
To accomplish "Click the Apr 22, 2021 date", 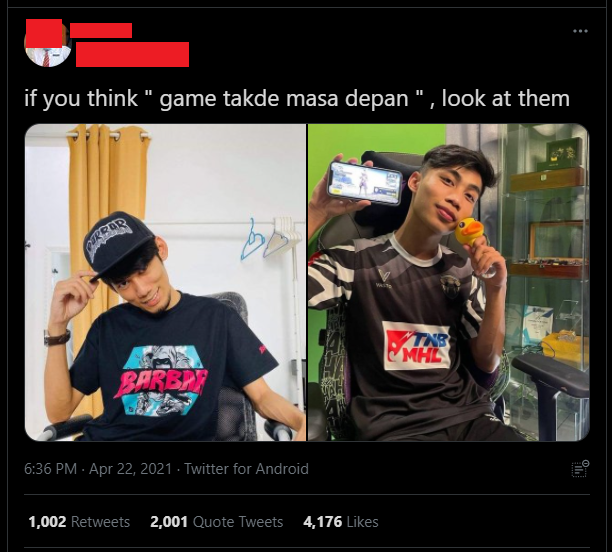I will (130, 468).
